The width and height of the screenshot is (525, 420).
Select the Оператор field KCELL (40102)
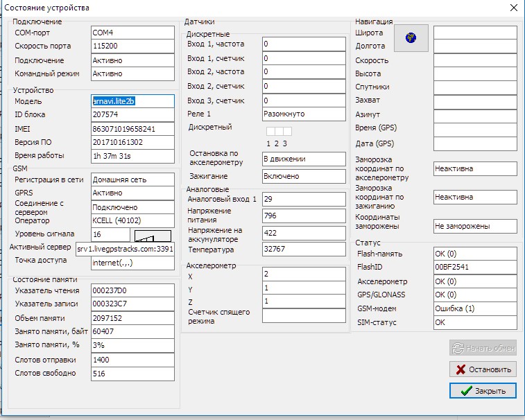(132, 220)
